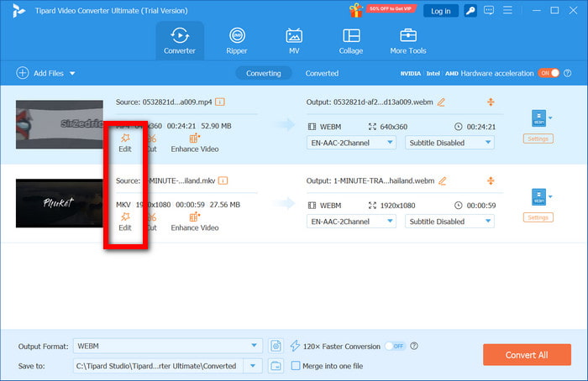Click Edit icon for the MKV file
588x381 pixels.
125,221
